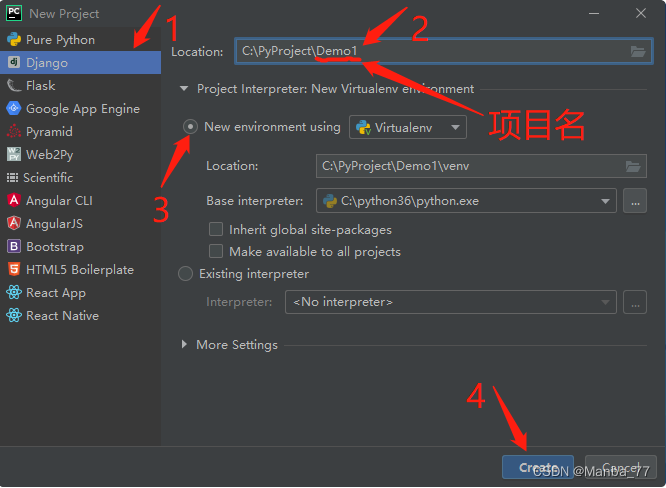
Task: Click ellipsis button beside Interpreter field
Action: (x=635, y=302)
